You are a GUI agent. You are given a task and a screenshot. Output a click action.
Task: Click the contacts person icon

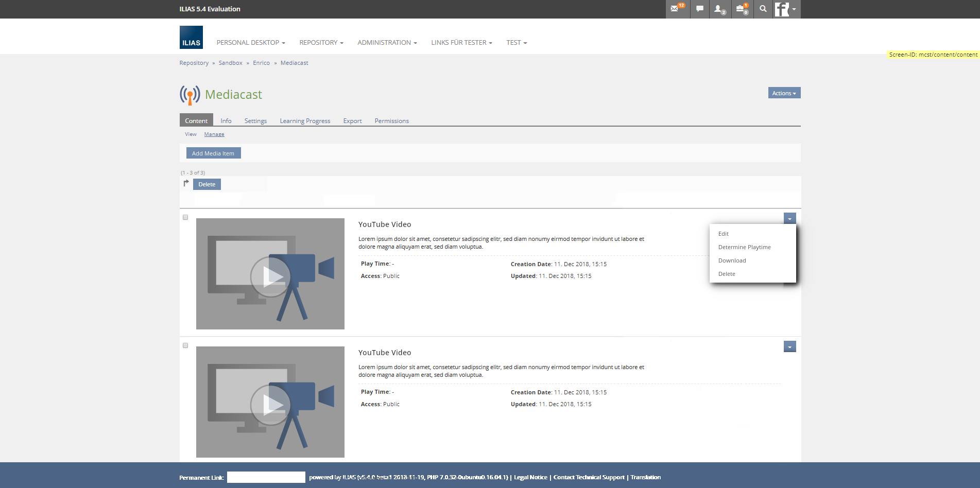[x=719, y=9]
